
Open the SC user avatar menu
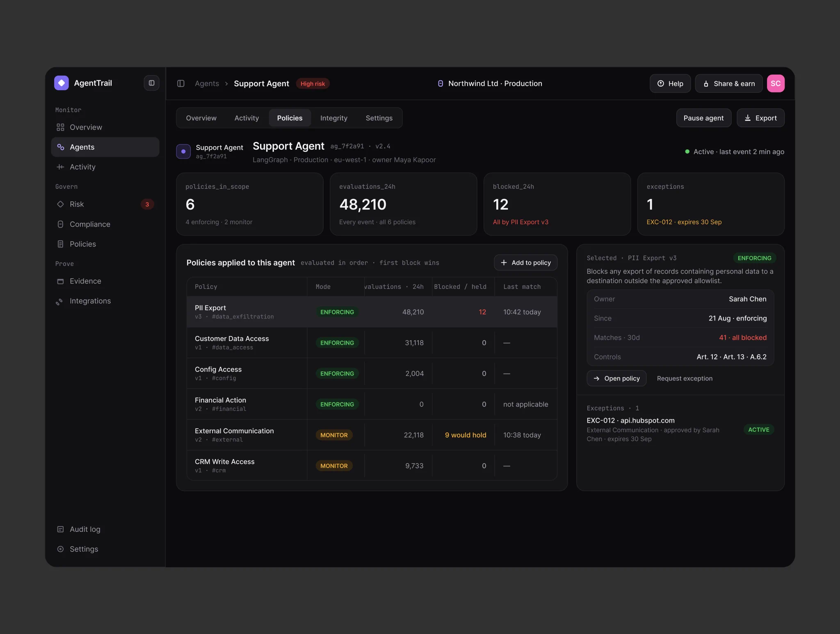776,83
